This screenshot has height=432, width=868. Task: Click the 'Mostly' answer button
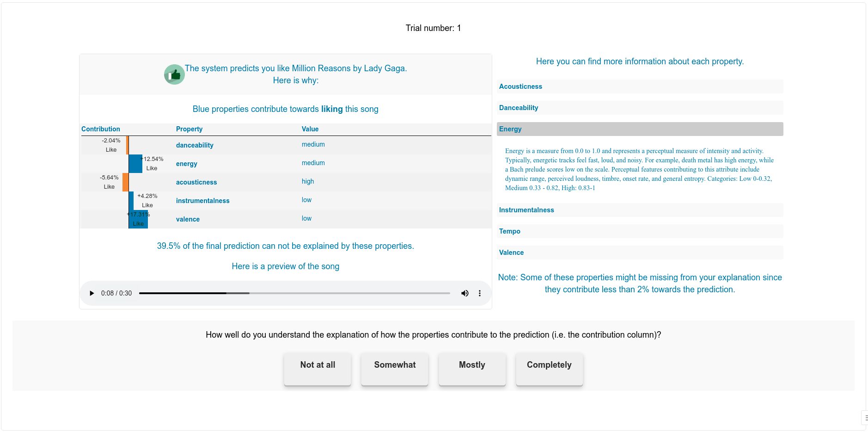point(471,369)
